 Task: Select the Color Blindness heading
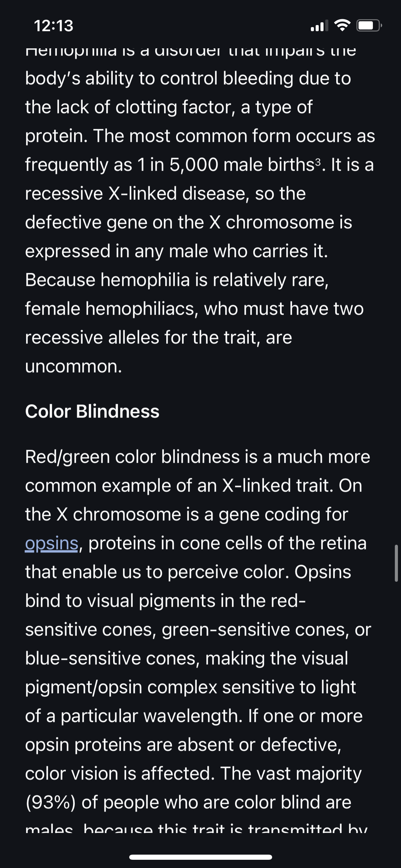pos(92,411)
